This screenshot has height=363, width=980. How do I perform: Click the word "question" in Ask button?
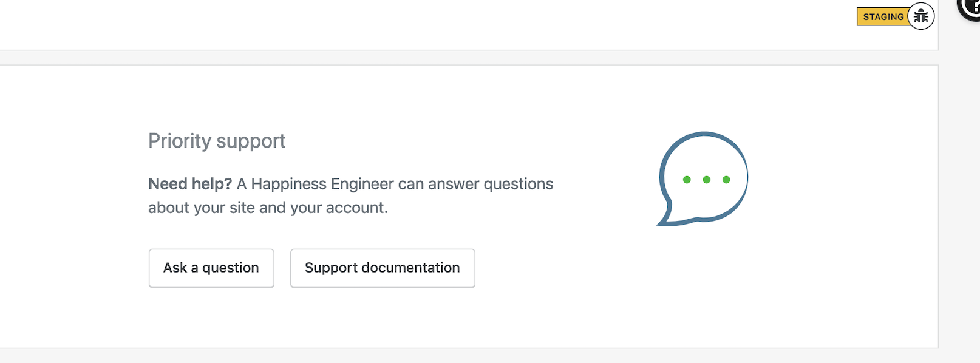tap(231, 268)
